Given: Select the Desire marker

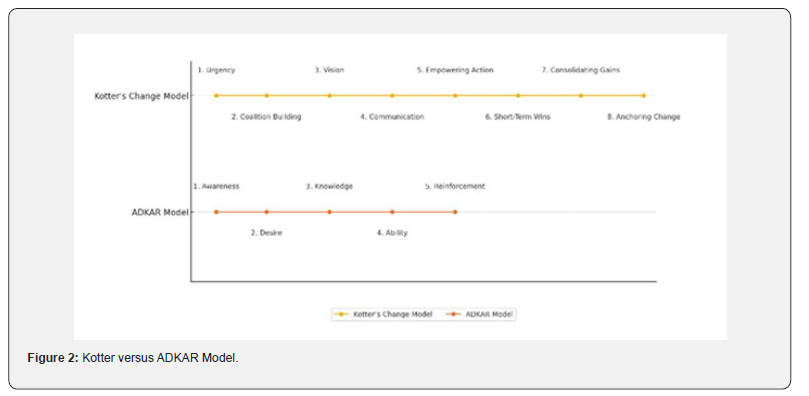Looking at the screenshot, I should pos(267,212).
